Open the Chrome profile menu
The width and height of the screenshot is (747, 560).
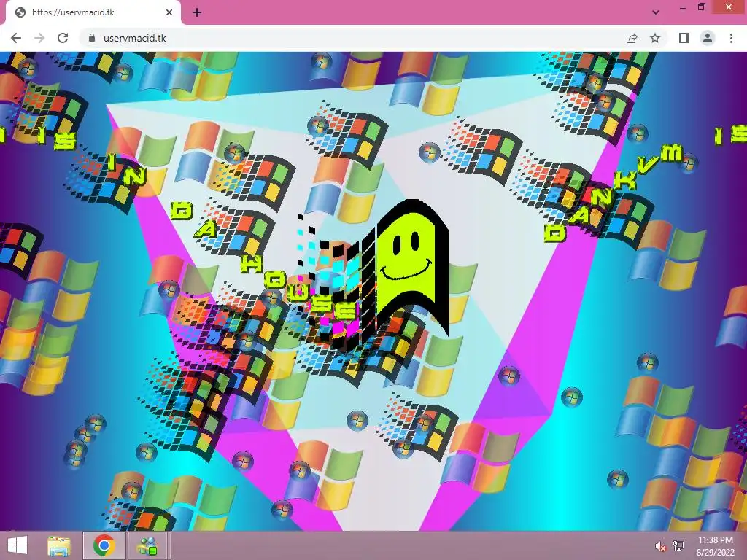coord(708,38)
